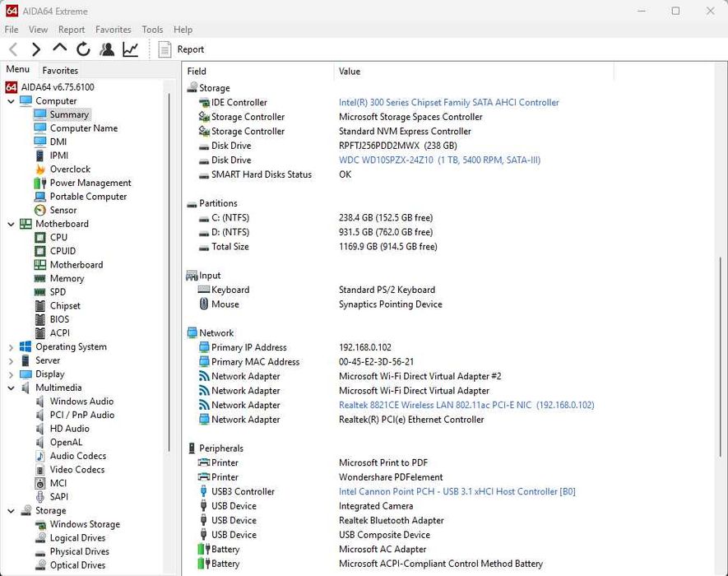The height and width of the screenshot is (576, 728).
Task: Collapse the Motherboard tree category
Action: 12,224
